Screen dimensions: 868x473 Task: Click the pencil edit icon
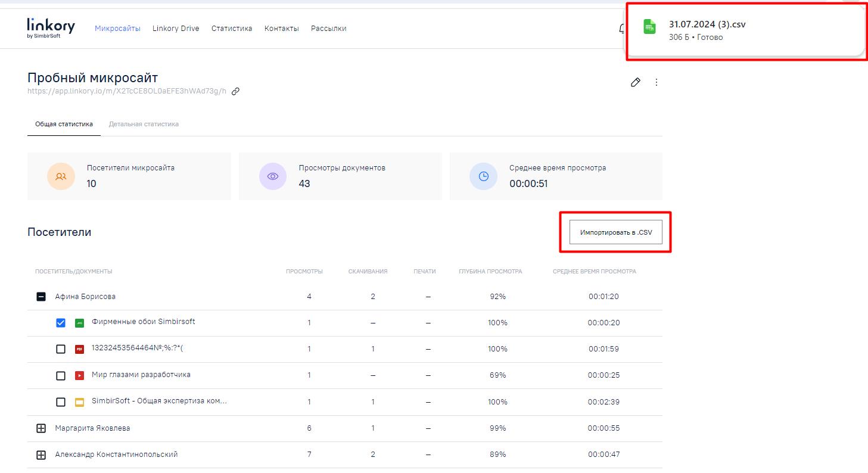(636, 82)
